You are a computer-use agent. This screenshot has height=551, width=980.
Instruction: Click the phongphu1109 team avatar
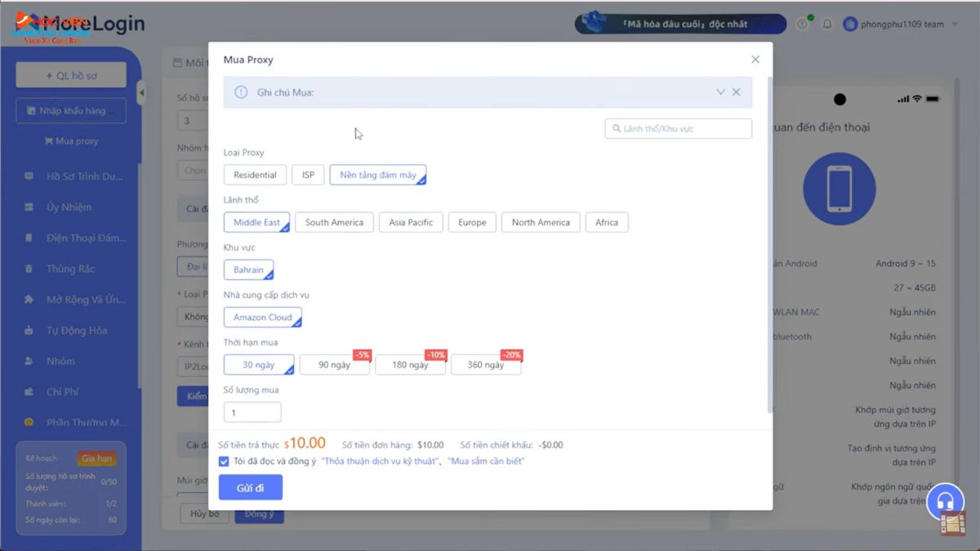850,24
